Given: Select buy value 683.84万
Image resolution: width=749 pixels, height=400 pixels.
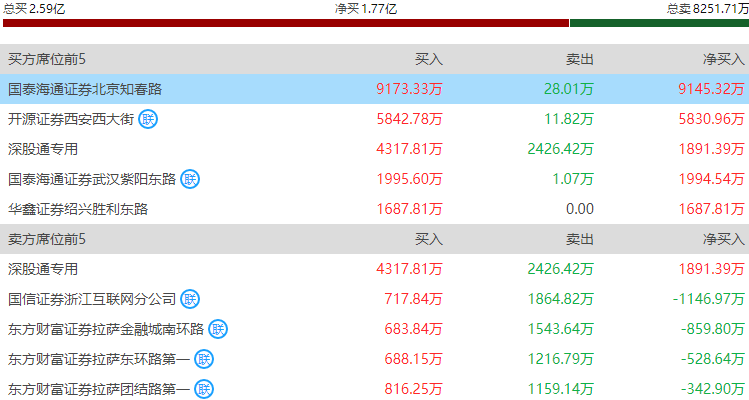Looking at the screenshot, I should (413, 329).
